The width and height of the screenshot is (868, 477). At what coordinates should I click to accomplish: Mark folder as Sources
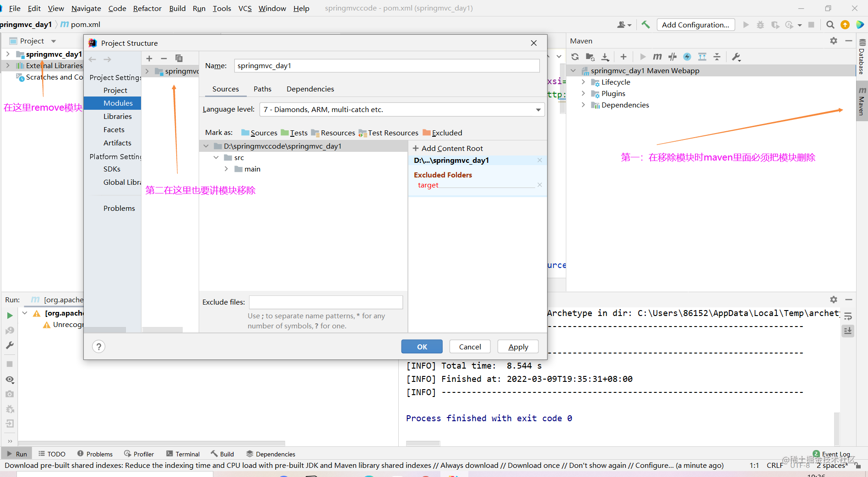point(259,133)
